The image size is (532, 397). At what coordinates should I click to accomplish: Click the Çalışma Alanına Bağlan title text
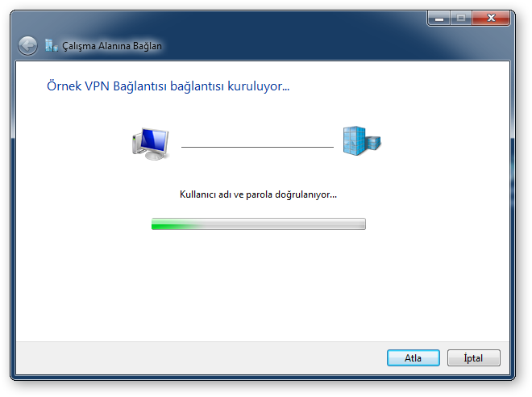click(x=112, y=46)
